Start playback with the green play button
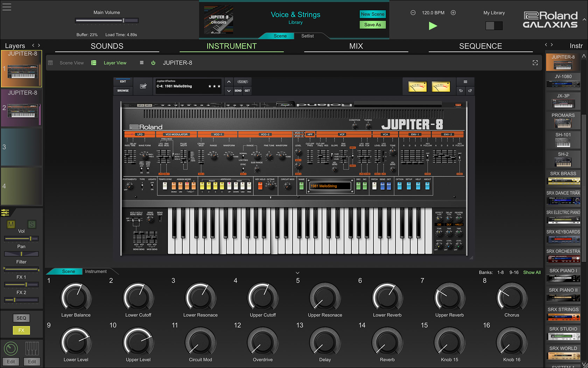The height and width of the screenshot is (368, 588). [x=433, y=26]
